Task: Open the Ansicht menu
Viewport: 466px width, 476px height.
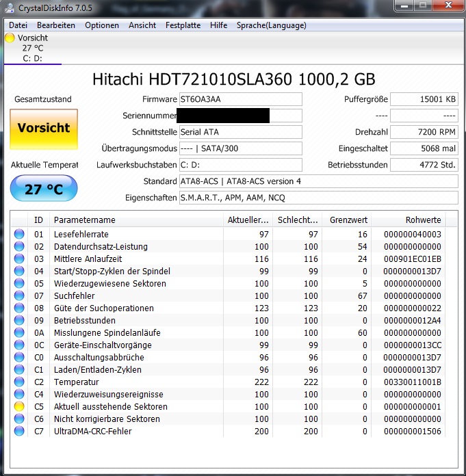Action: 142,25
